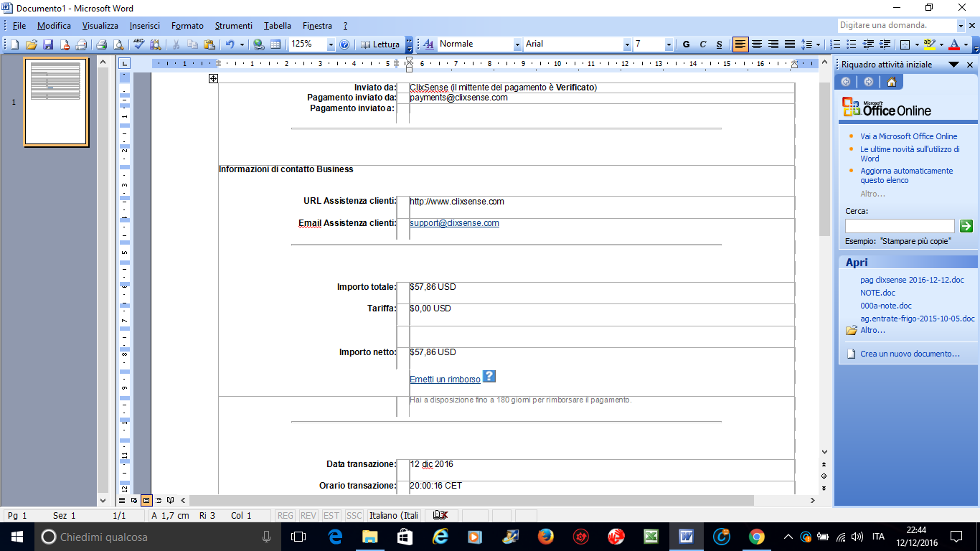Run spelling and grammar check icon
This screenshot has height=551, width=980.
tap(139, 44)
